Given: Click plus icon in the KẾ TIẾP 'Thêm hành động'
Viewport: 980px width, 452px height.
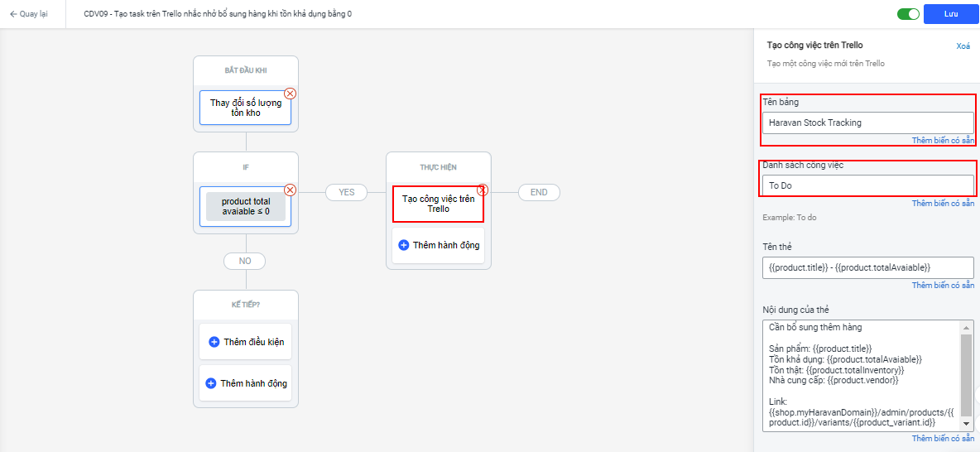Looking at the screenshot, I should 211,383.
